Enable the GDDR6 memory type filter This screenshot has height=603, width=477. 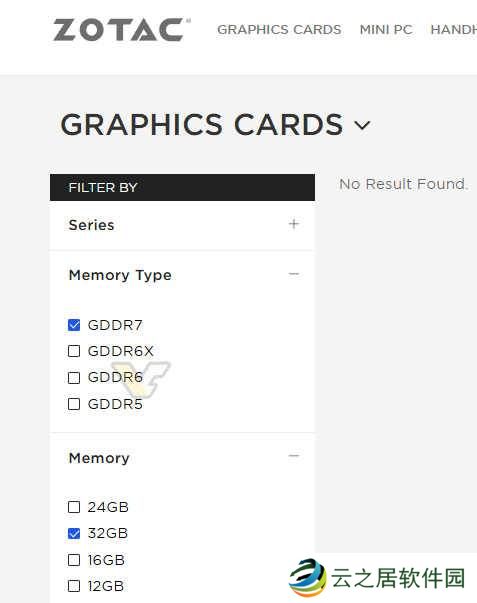74,378
